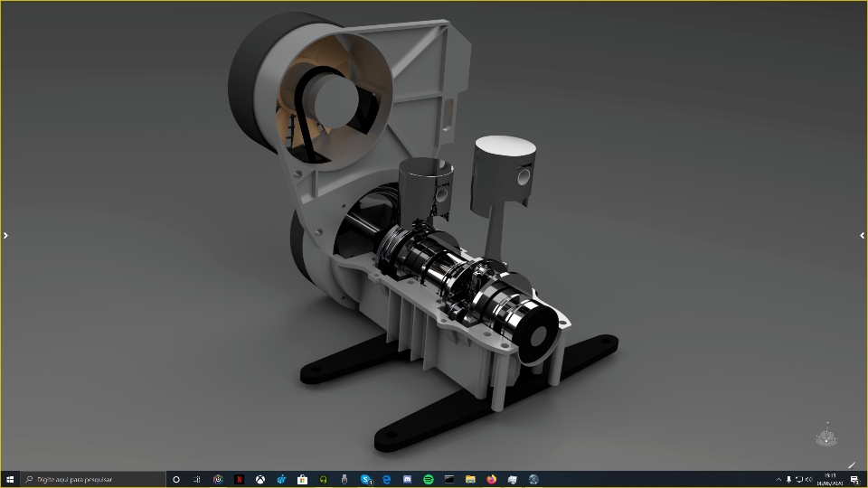The height and width of the screenshot is (488, 868).
Task: Click the pencil icon in viewport corner
Action: [852, 465]
